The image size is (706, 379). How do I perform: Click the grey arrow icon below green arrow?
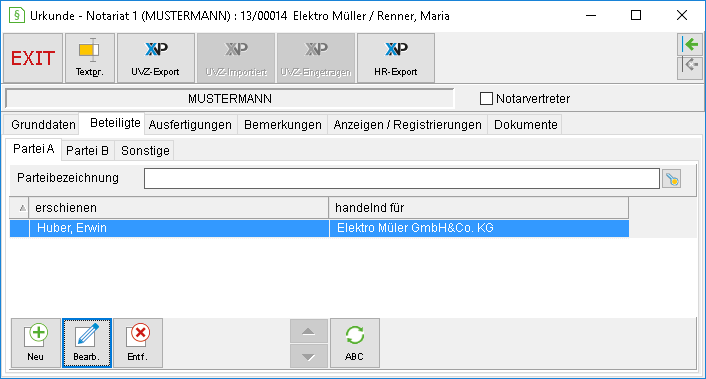click(690, 68)
